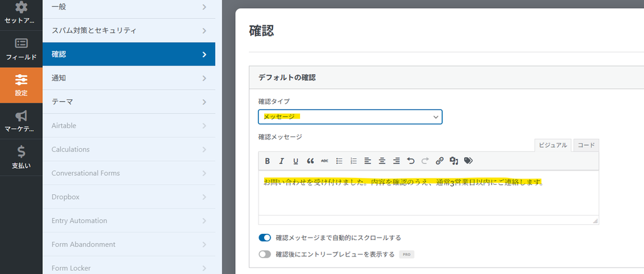644x274 pixels.
Task: Open the セットアップ gear panel
Action: coord(21,13)
